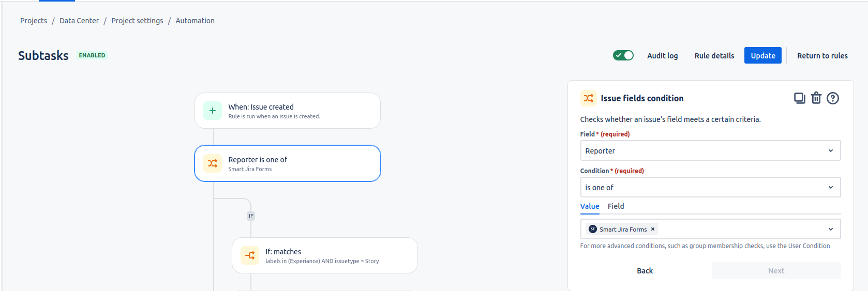This screenshot has width=868, height=291.
Task: Switch to the Value tab
Action: (589, 206)
